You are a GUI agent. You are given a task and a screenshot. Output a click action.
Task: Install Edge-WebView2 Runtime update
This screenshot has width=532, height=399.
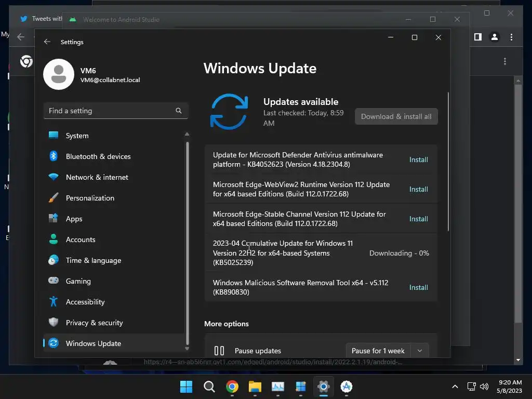click(418, 189)
